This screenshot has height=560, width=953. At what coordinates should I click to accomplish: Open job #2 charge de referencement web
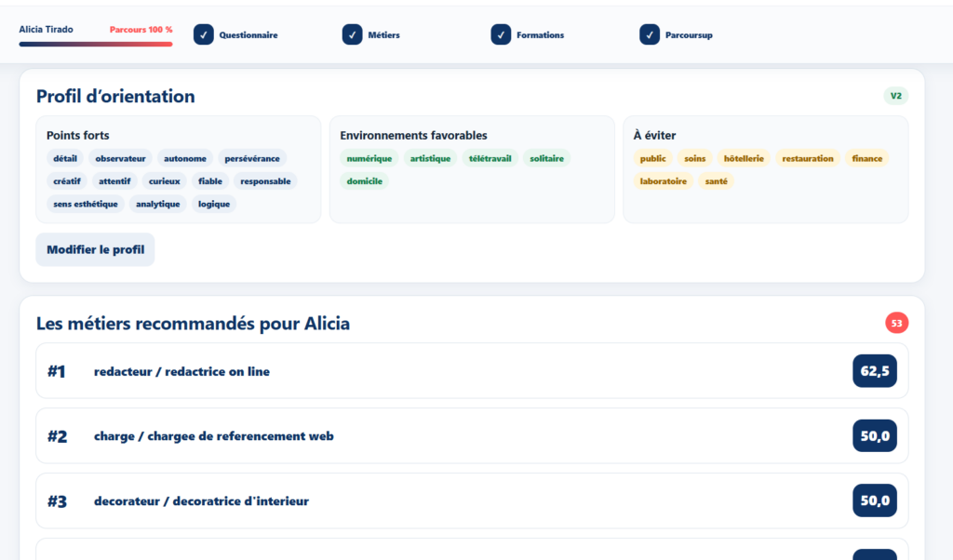click(x=472, y=436)
